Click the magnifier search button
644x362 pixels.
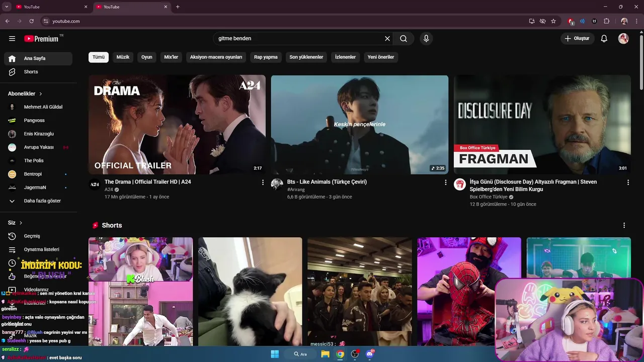[x=404, y=39]
